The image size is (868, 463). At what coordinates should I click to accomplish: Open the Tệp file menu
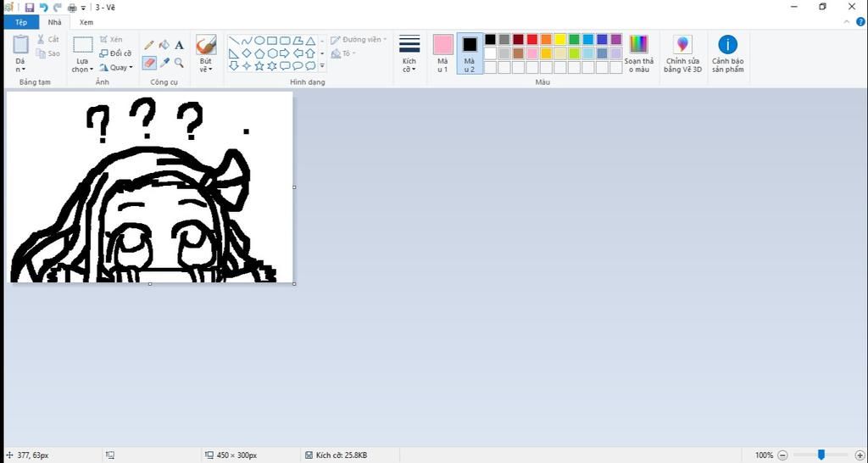[21, 22]
